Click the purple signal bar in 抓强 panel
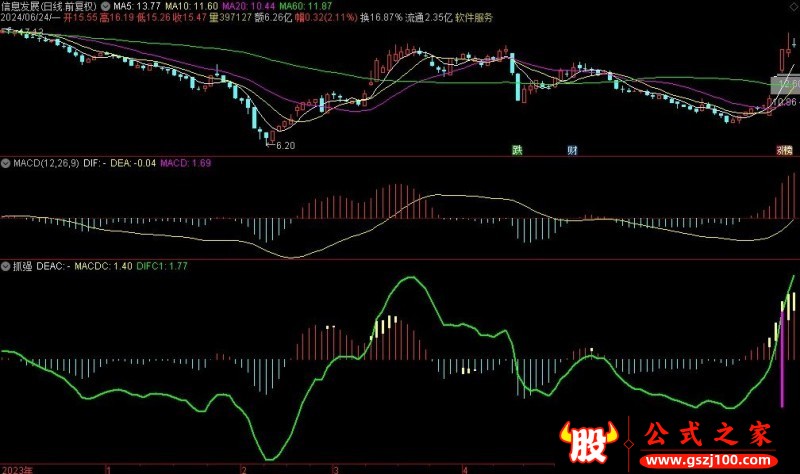 point(782,358)
